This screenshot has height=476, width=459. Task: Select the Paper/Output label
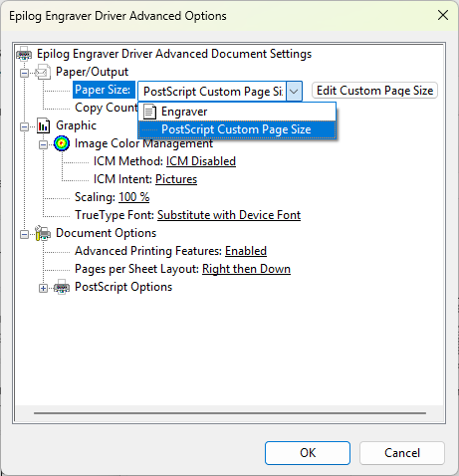click(92, 72)
